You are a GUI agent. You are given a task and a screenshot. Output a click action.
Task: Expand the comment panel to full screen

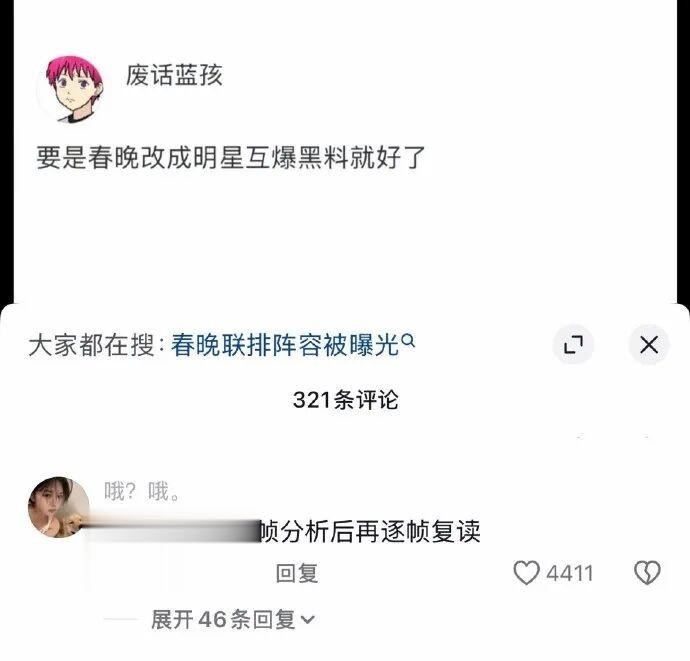pos(573,344)
